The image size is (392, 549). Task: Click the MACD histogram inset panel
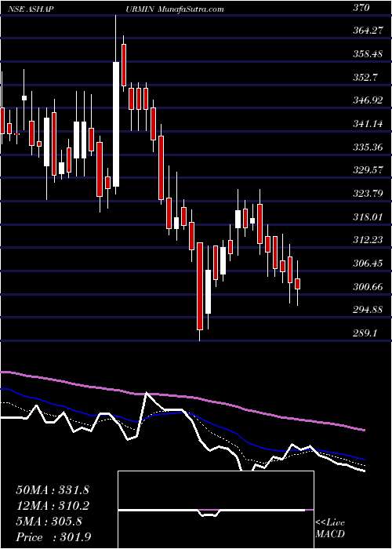click(216, 510)
